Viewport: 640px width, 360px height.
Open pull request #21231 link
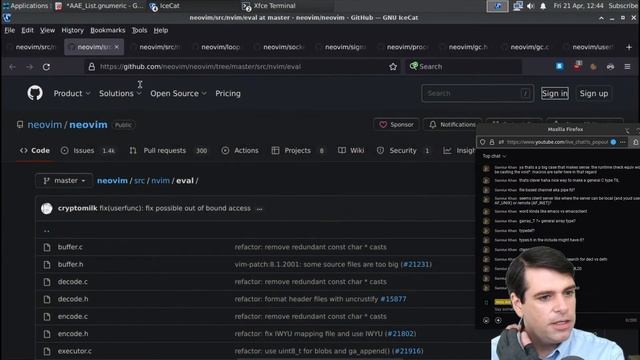[416, 264]
